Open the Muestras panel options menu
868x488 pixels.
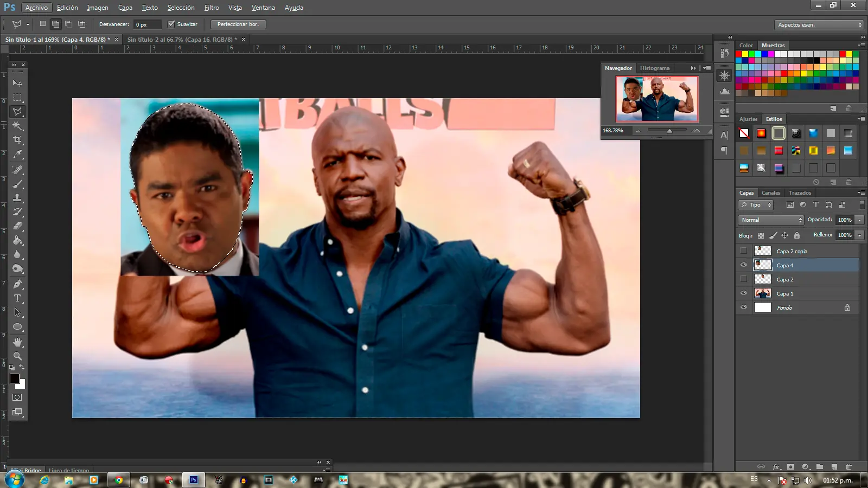click(861, 46)
